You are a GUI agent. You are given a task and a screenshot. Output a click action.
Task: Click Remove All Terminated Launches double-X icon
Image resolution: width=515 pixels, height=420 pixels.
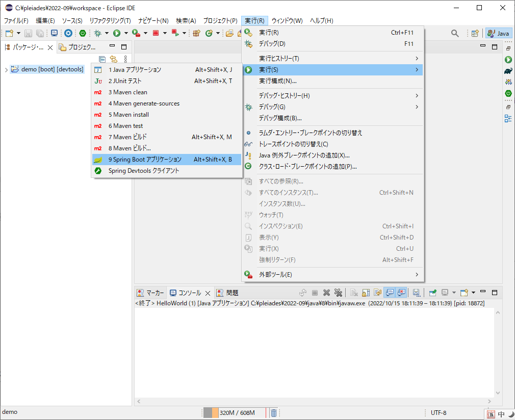(338, 293)
